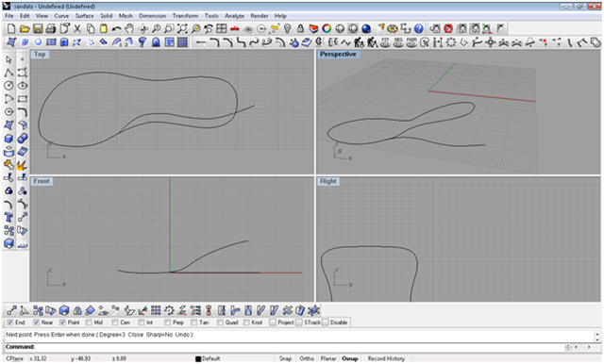Click the Front viewport title label
Image resolution: width=604 pixels, height=364 pixels.
tap(42, 181)
